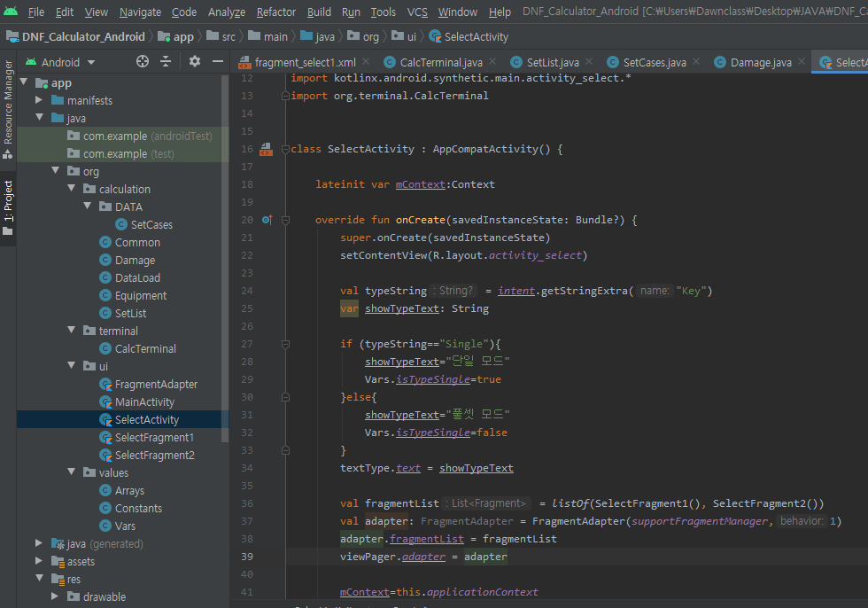The height and width of the screenshot is (608, 868).
Task: Switch to SetCases.java editor tab
Action: coord(655,63)
